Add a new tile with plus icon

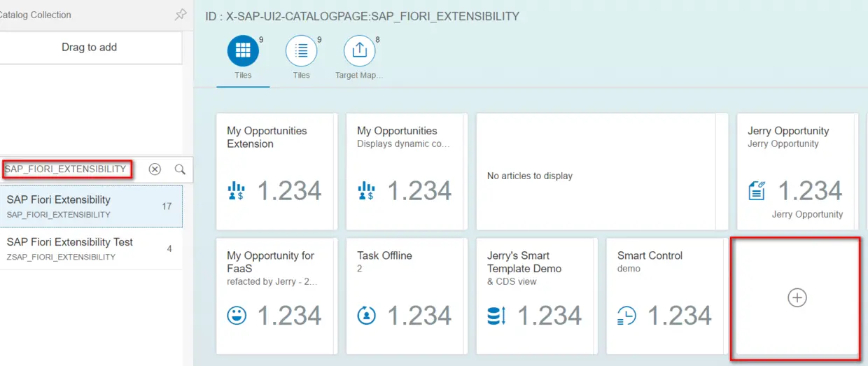[797, 298]
